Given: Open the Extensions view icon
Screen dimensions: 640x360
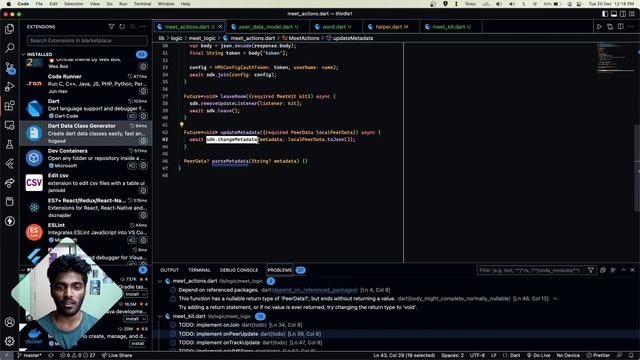Looking at the screenshot, I should [x=9, y=106].
